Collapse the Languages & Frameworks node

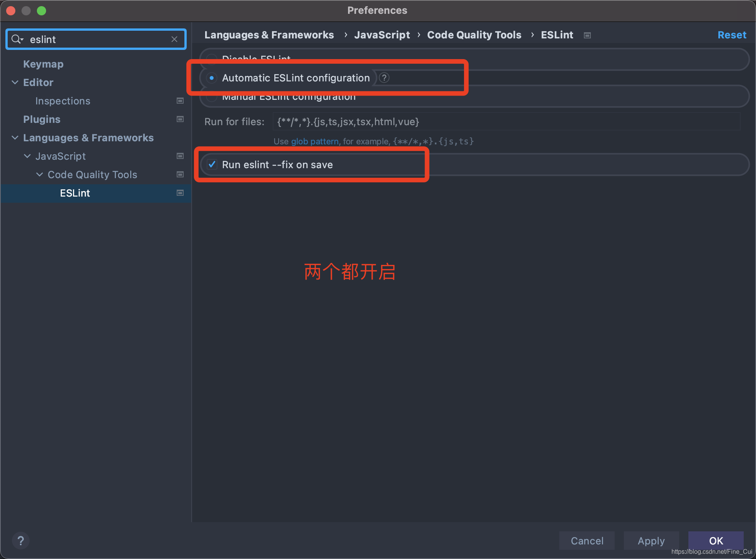(15, 137)
